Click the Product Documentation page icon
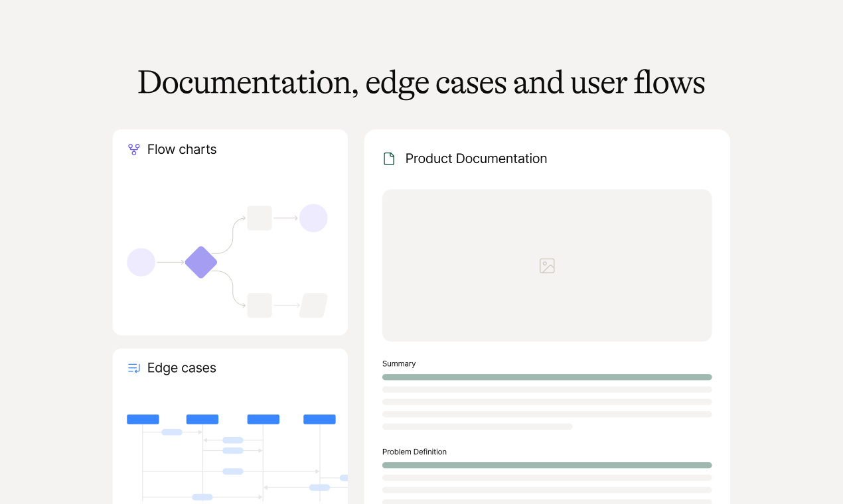This screenshot has width=843, height=504. pyautogui.click(x=389, y=158)
